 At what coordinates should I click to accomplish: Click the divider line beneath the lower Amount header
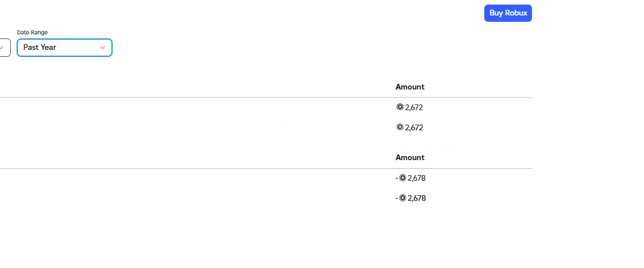266,168
